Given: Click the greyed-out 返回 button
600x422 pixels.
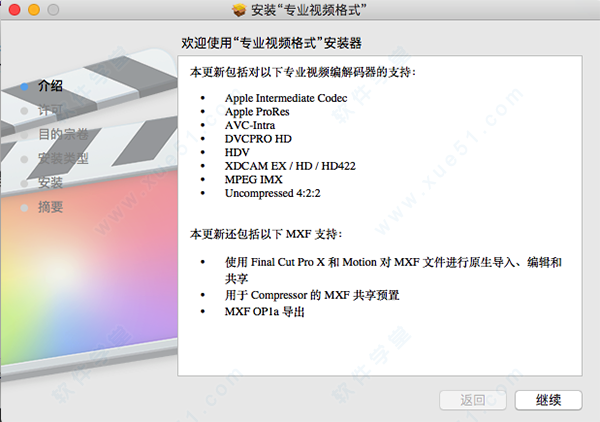Looking at the screenshot, I should pos(473,400).
